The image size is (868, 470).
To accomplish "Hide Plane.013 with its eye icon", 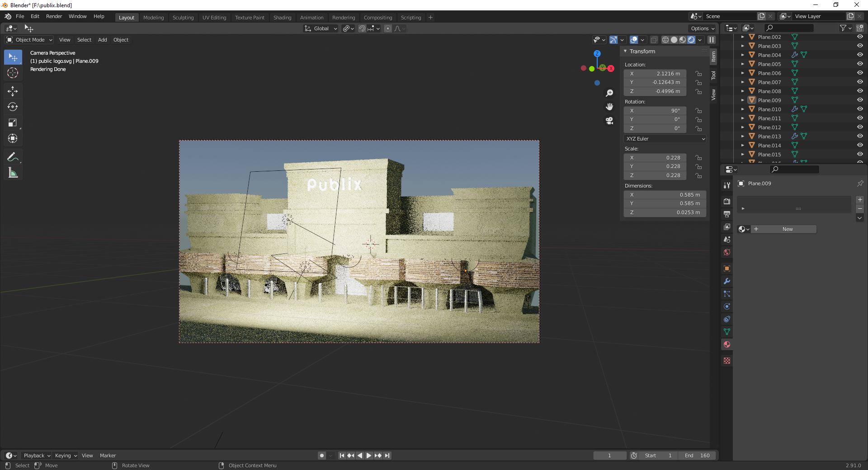I will tap(860, 136).
